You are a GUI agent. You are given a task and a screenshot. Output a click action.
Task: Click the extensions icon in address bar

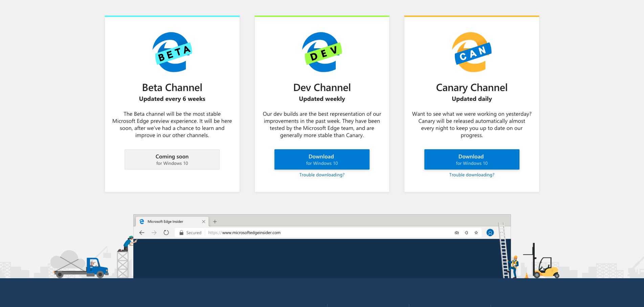point(466,233)
